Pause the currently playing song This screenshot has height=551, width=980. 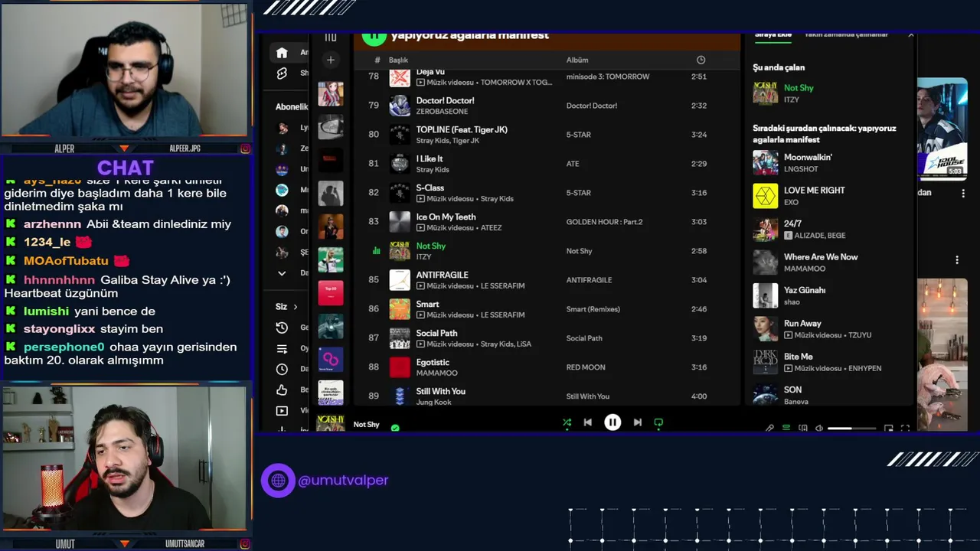coord(612,422)
